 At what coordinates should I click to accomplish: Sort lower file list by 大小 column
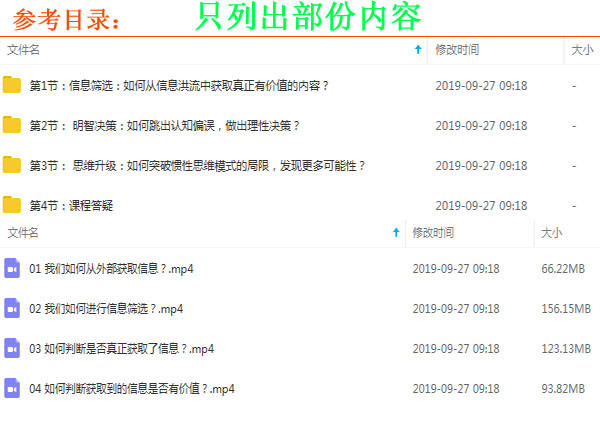(551, 232)
